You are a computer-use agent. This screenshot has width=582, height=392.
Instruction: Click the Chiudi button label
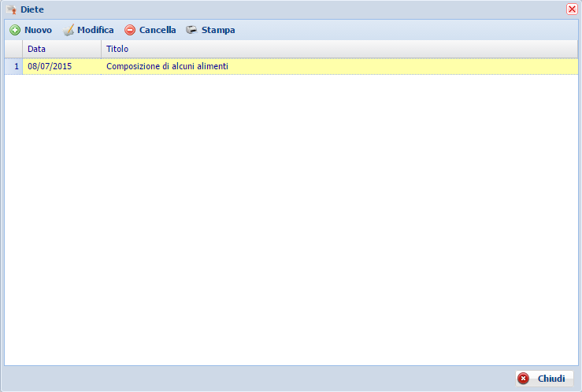[551, 379]
